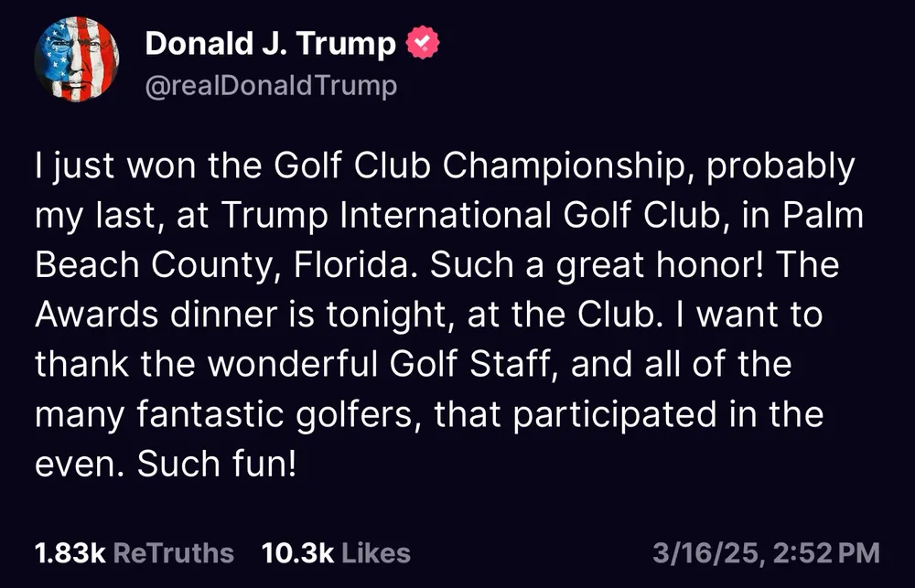Click the 1.83k ReTruths number
The width and height of the screenshot is (915, 588).
(x=70, y=552)
